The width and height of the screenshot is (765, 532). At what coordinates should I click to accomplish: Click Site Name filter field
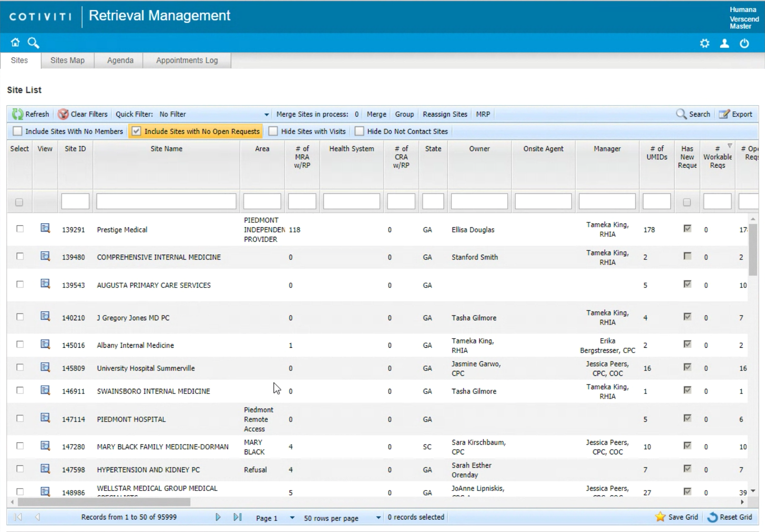pos(167,201)
